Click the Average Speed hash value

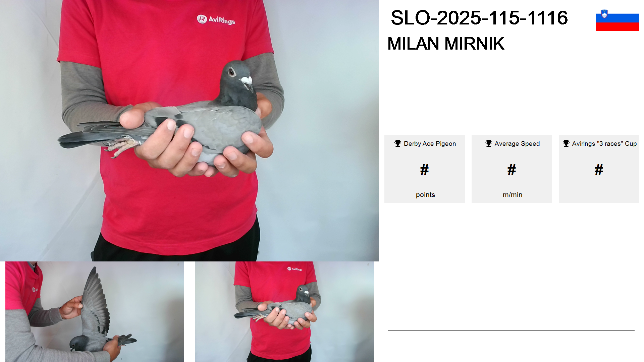tap(512, 170)
